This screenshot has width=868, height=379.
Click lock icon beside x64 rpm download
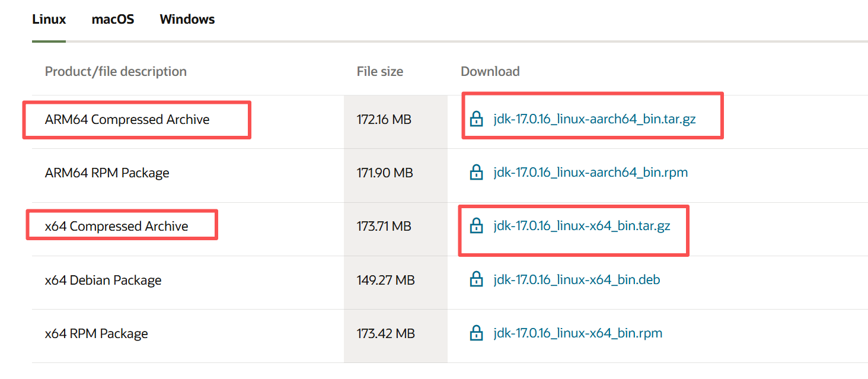coord(476,333)
